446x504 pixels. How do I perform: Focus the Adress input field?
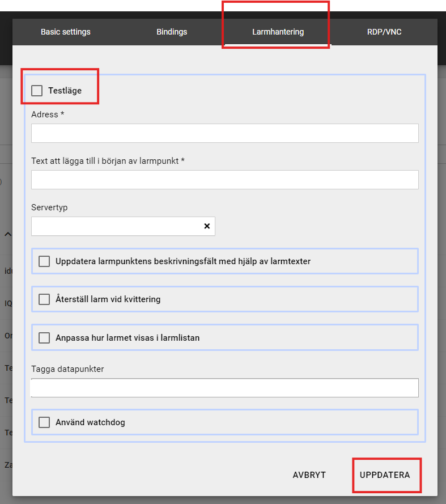click(224, 133)
